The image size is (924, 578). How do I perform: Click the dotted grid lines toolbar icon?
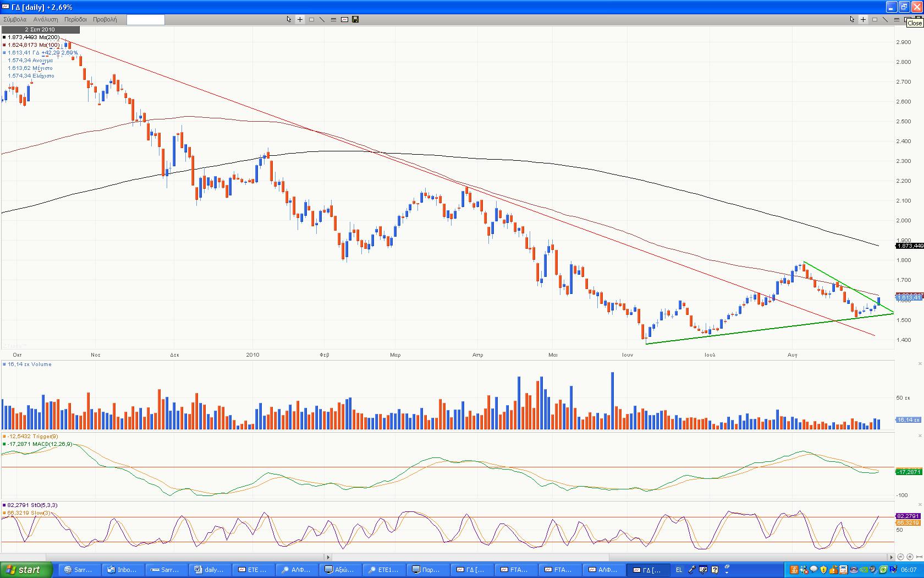(x=333, y=19)
